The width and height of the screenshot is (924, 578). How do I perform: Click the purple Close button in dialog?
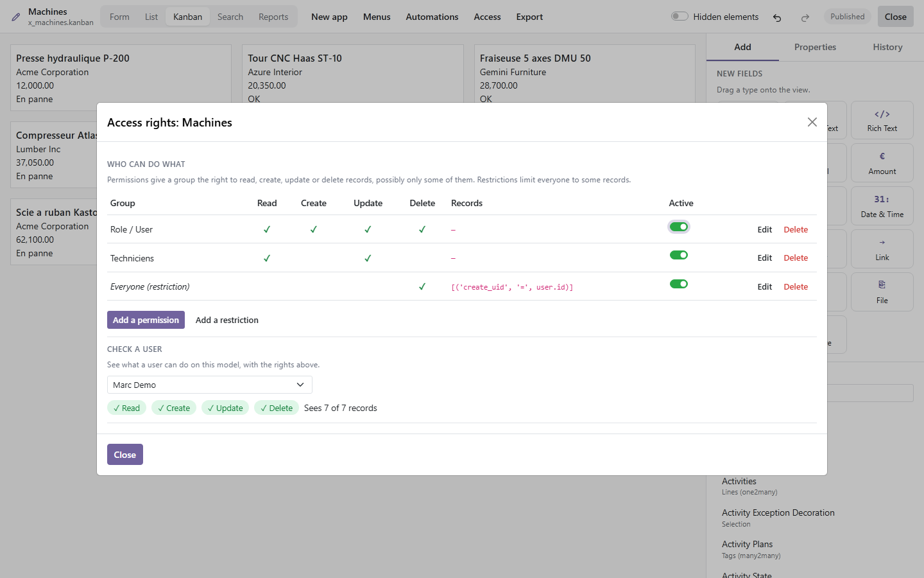[x=125, y=455]
